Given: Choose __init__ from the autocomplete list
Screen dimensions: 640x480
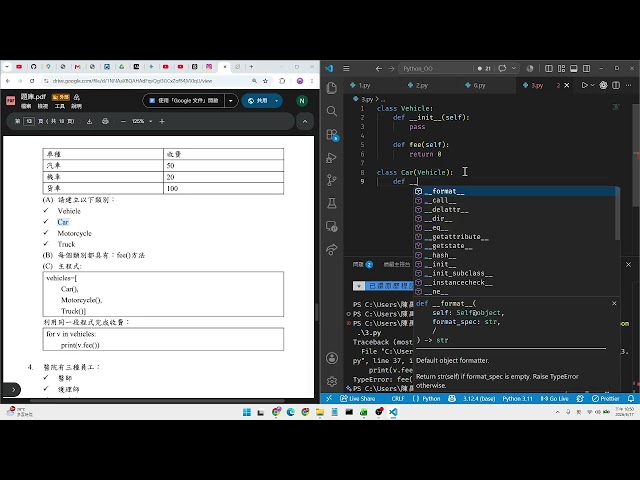Looking at the screenshot, I should [x=517, y=264].
